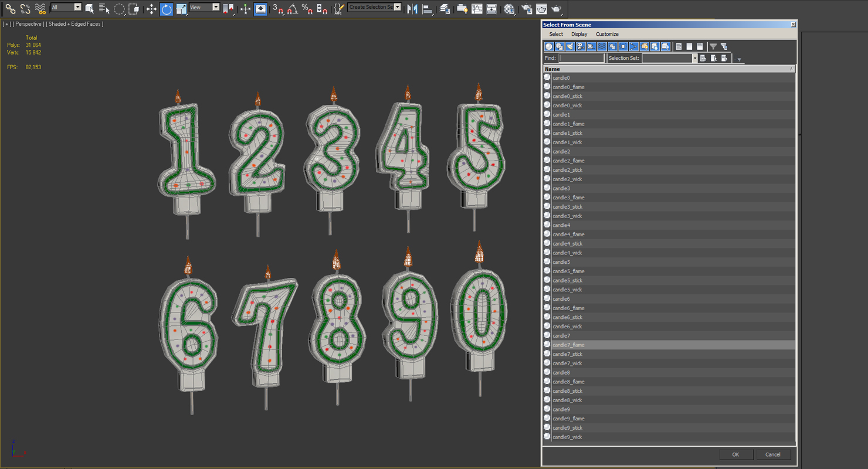The height and width of the screenshot is (469, 868).
Task: Toggle the Display Lights filter in the dialog
Action: [570, 46]
